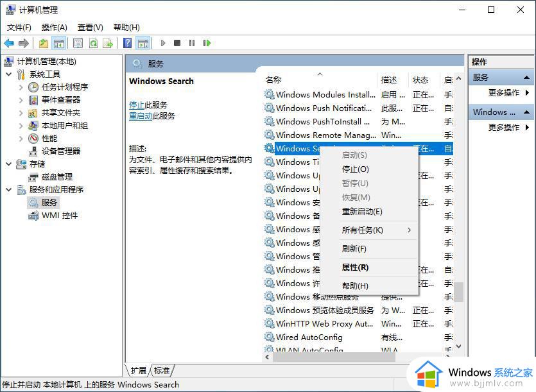Sort services by 描述 column header
Viewport: 536px width, 392px height.
pos(392,80)
